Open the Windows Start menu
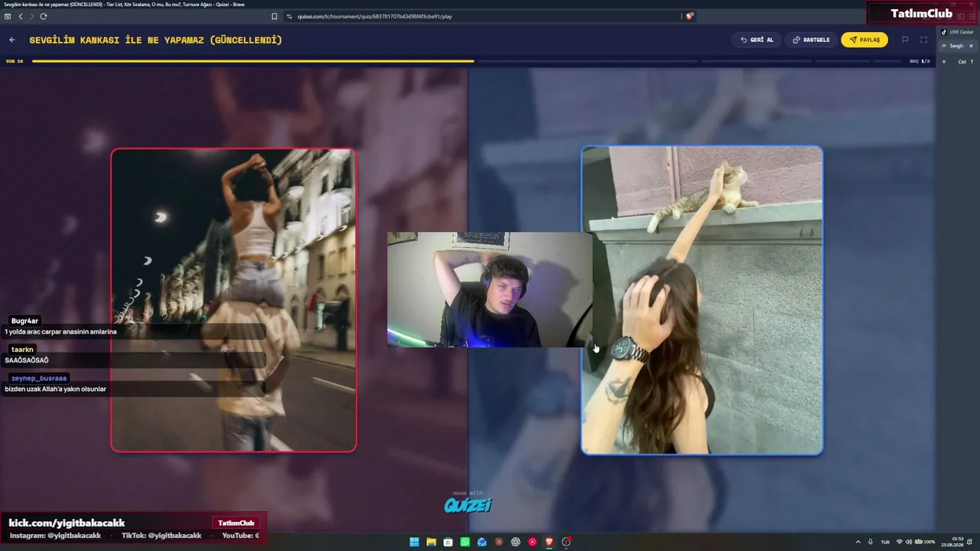The height and width of the screenshot is (551, 980). point(414,542)
